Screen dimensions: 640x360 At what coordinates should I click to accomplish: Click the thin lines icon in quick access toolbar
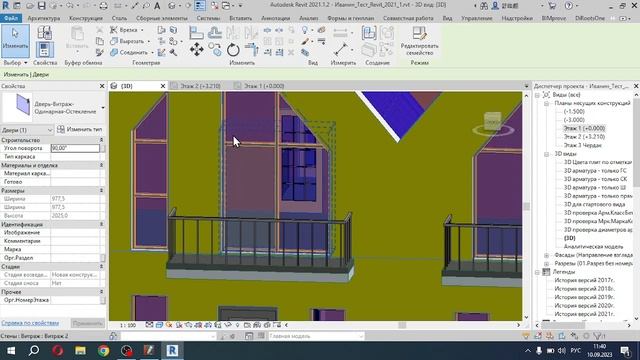[200, 6]
